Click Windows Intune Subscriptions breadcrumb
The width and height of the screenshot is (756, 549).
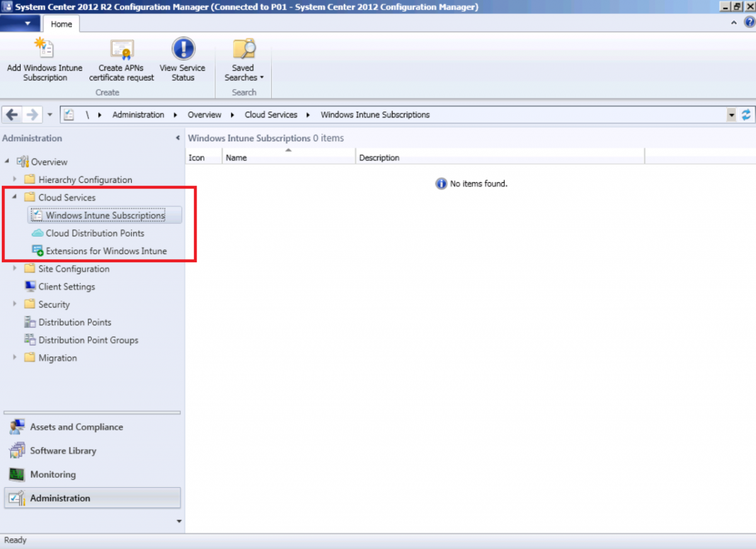click(375, 115)
